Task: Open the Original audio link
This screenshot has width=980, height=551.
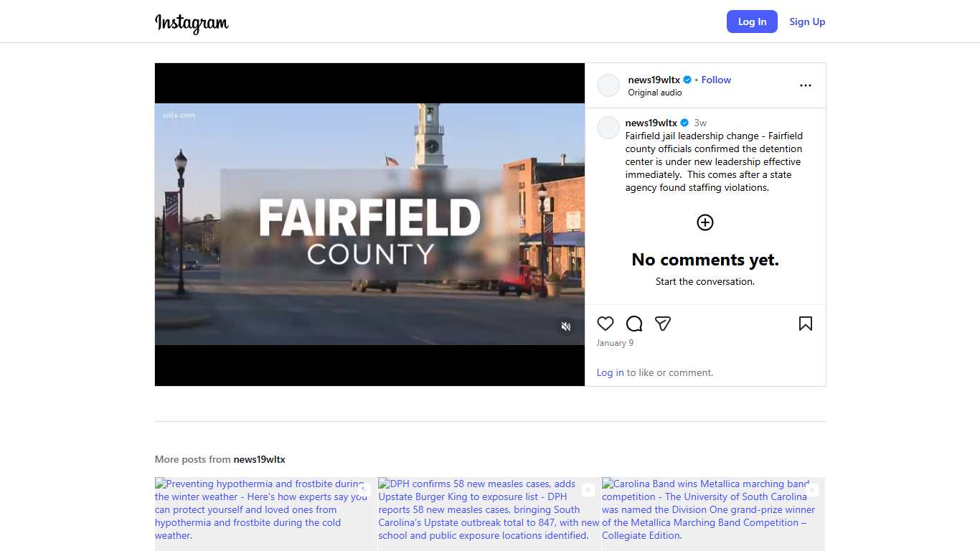Action: point(655,93)
